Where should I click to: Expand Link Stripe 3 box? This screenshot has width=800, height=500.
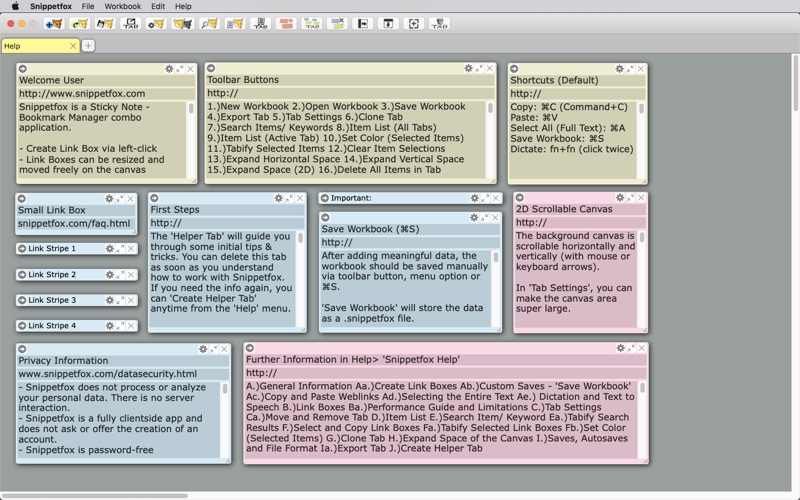click(120, 300)
